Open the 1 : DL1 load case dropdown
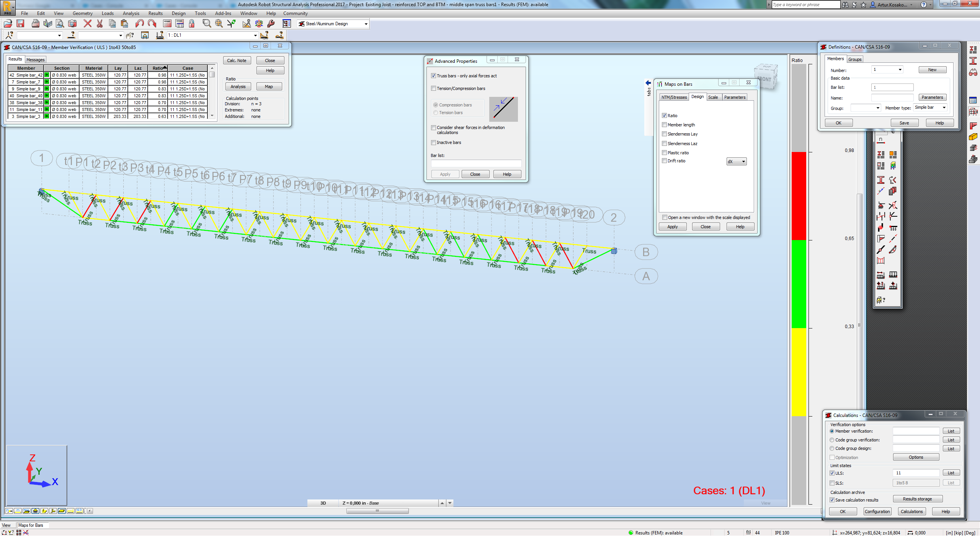980x536 pixels. (255, 35)
